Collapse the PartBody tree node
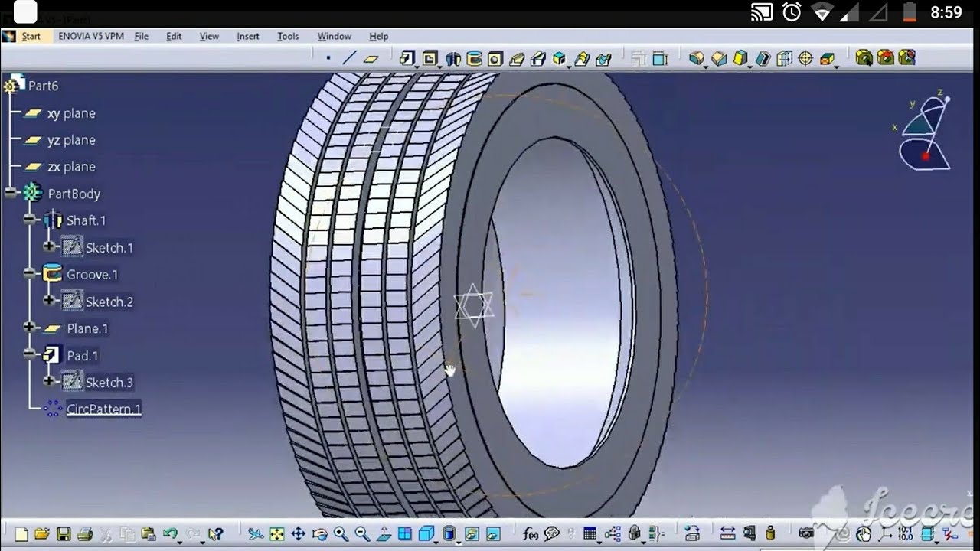Viewport: 980px width, 551px height. (x=11, y=194)
